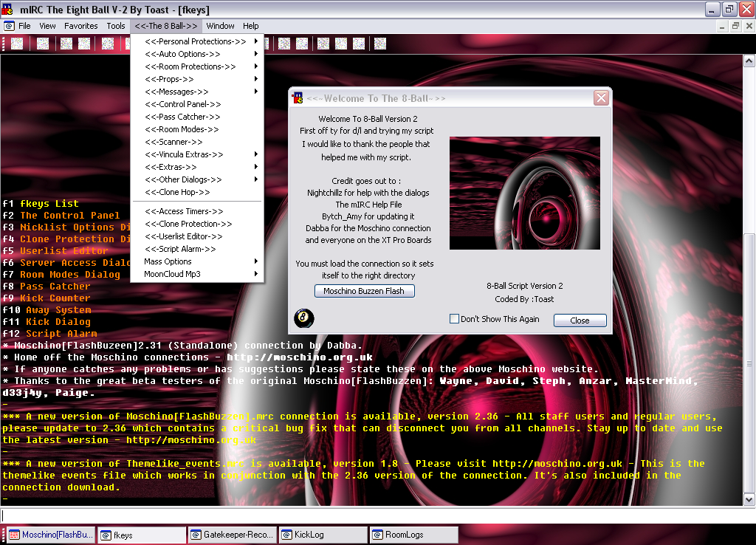Open the link after 'the latest version -'
Image resolution: width=756 pixels, height=545 pixels.
(191, 440)
